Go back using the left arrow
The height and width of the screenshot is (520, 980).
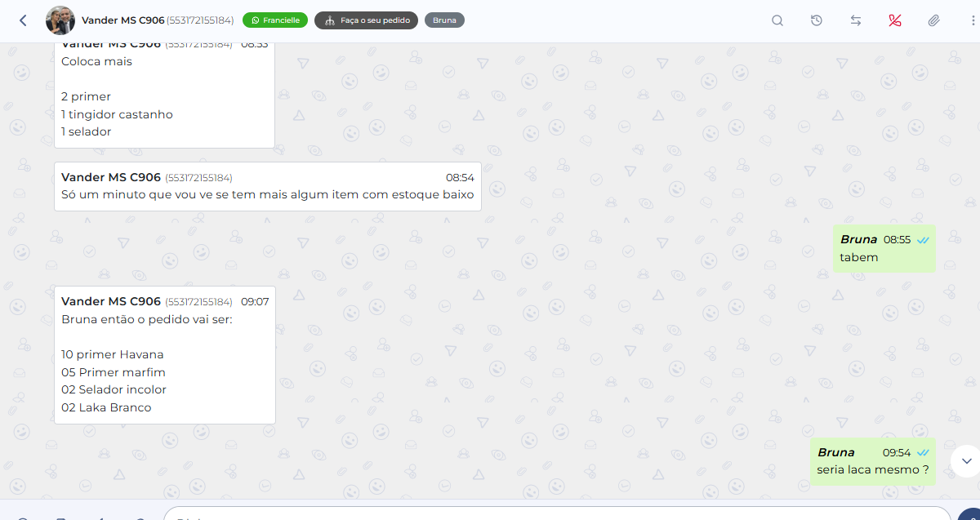click(x=23, y=20)
